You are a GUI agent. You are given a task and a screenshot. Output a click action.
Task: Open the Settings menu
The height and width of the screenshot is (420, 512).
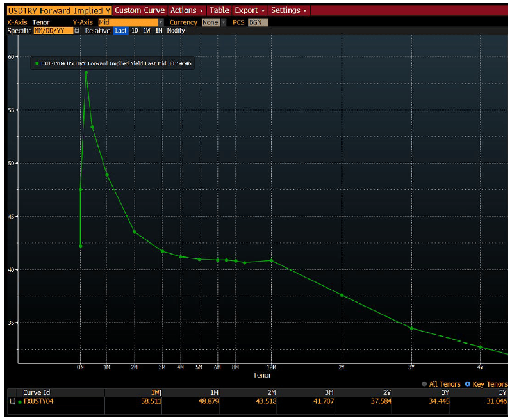288,10
